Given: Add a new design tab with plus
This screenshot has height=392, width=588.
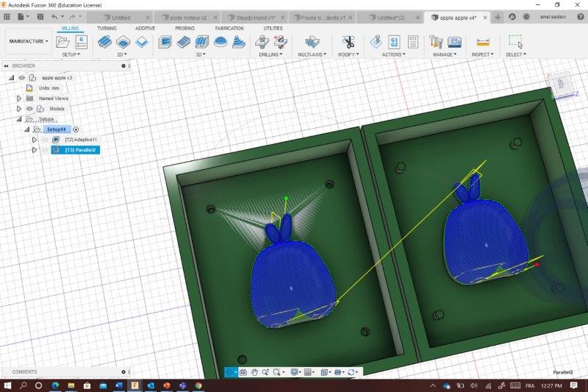Looking at the screenshot, I should [x=498, y=17].
